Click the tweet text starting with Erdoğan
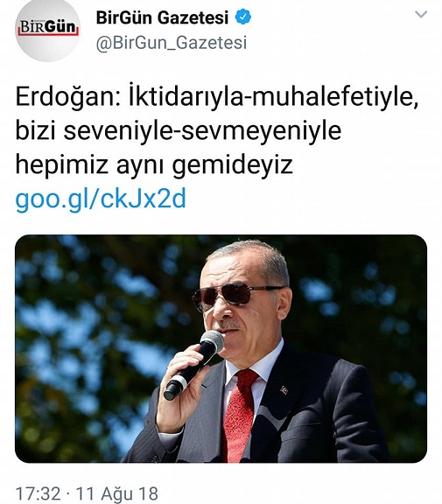Screen dimensions: 442x504 (217, 130)
